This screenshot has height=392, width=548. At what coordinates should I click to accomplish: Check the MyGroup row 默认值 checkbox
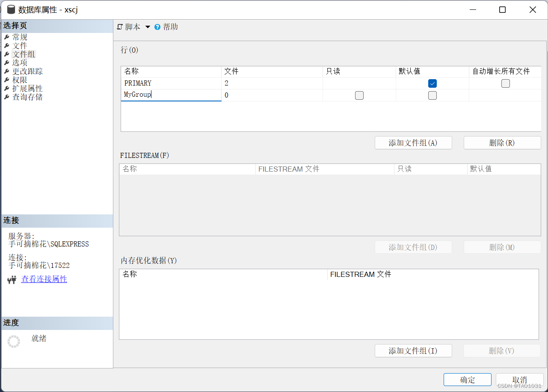[x=432, y=95]
